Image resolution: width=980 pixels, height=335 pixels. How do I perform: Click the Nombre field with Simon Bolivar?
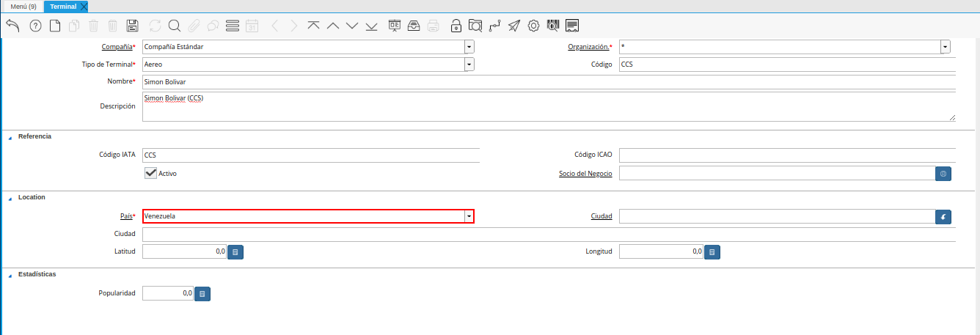click(x=549, y=81)
